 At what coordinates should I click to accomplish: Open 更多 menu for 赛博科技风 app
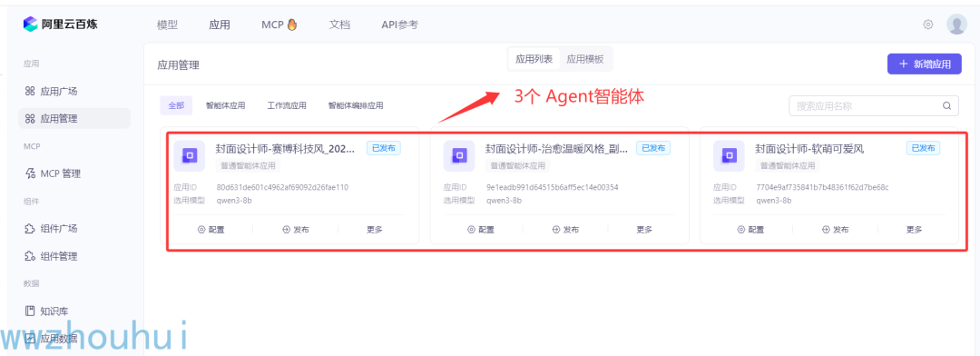coord(375,230)
